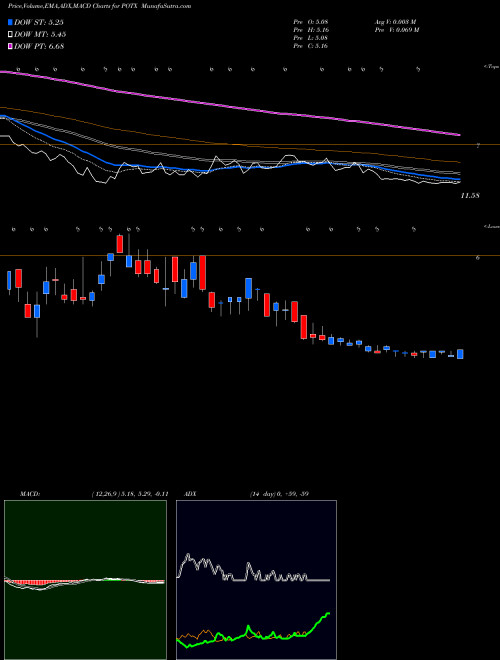Image resolution: width=500 pixels, height=660 pixels.
Task: Click the 'Pre H: 5.16' high value
Action: pos(311,30)
